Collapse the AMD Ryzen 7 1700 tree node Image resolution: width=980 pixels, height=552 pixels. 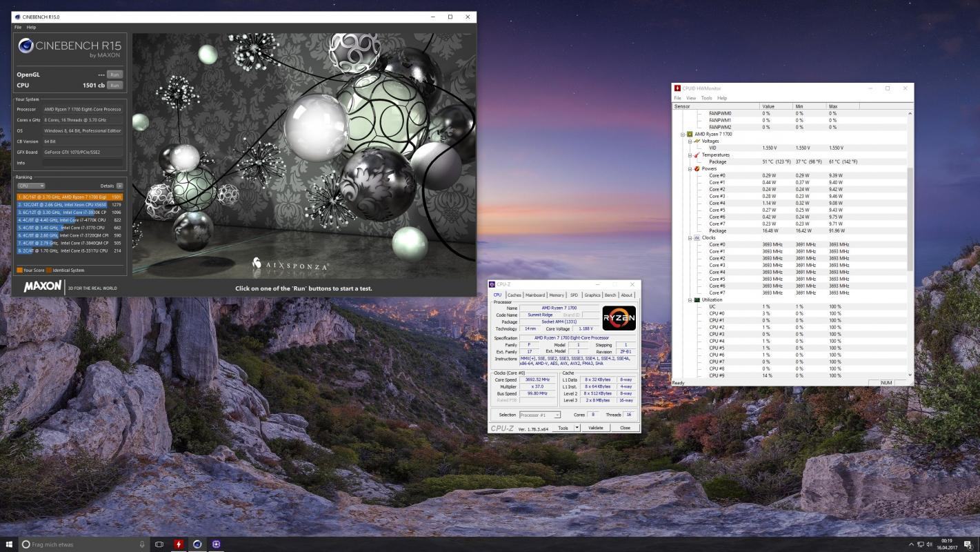tap(683, 134)
